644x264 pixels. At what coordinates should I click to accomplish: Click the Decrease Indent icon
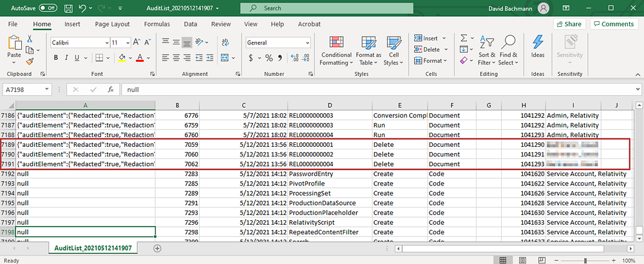(200, 57)
